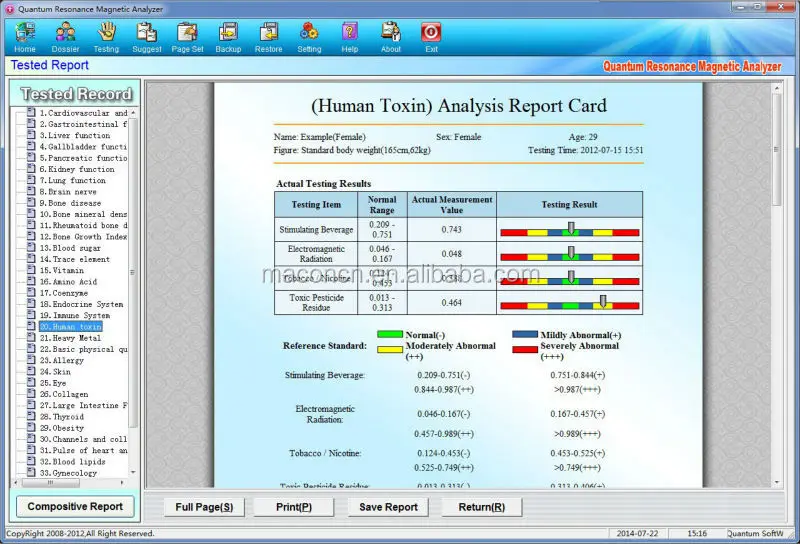The height and width of the screenshot is (544, 800).
Task: Select 17.Coenzyme record
Action: point(64,292)
